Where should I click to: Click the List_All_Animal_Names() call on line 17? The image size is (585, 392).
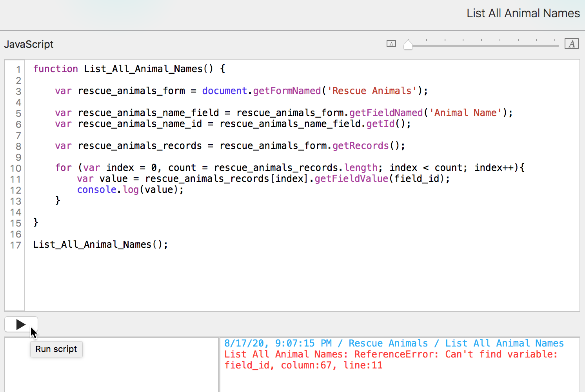click(100, 245)
